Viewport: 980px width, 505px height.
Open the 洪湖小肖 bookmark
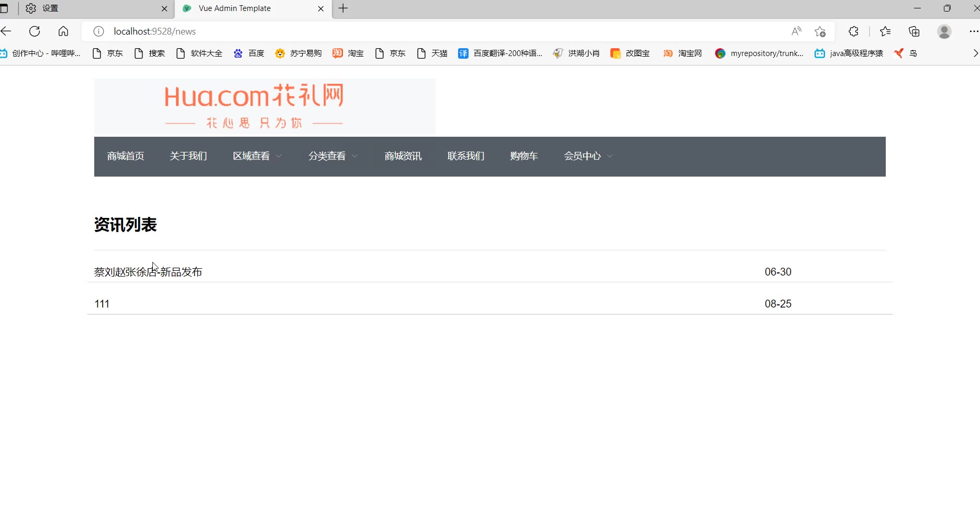[x=576, y=53]
